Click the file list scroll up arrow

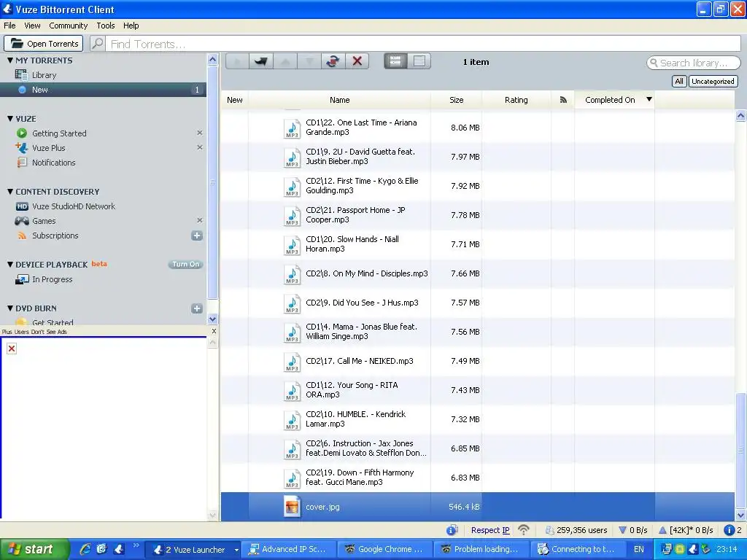tap(740, 115)
